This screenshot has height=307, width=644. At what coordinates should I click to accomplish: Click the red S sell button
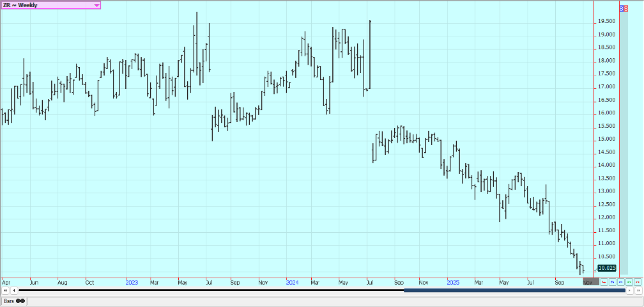625,9
